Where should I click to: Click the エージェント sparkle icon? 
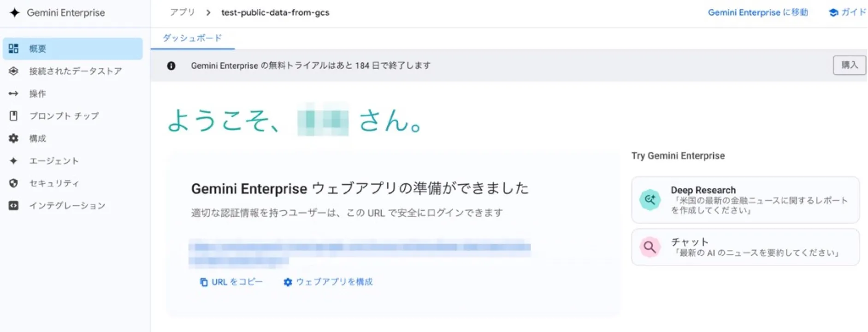coord(14,160)
